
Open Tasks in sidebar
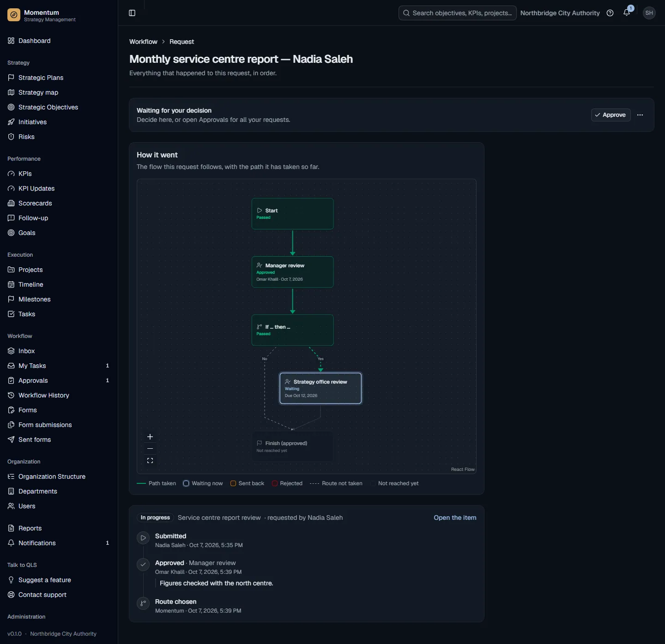[59, 314]
